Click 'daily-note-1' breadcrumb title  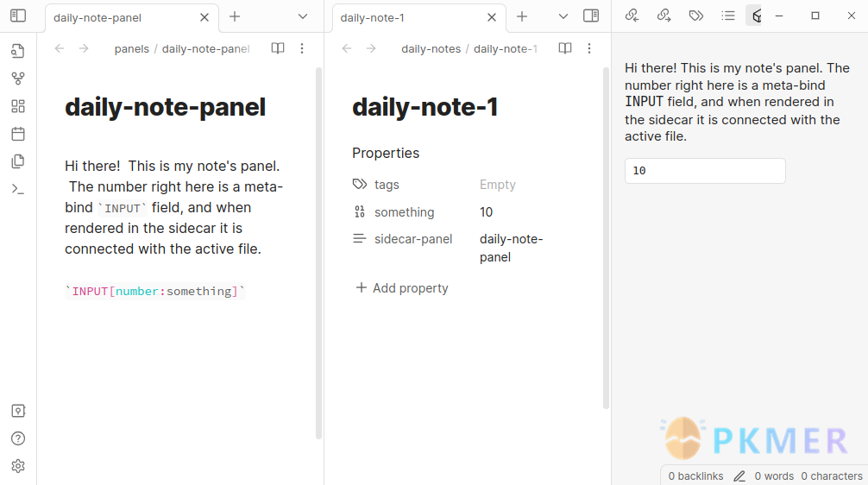pos(506,48)
